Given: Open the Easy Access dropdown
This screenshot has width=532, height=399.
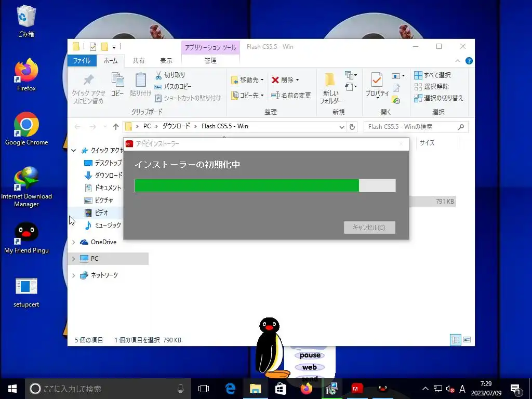Looking at the screenshot, I should click(351, 87).
